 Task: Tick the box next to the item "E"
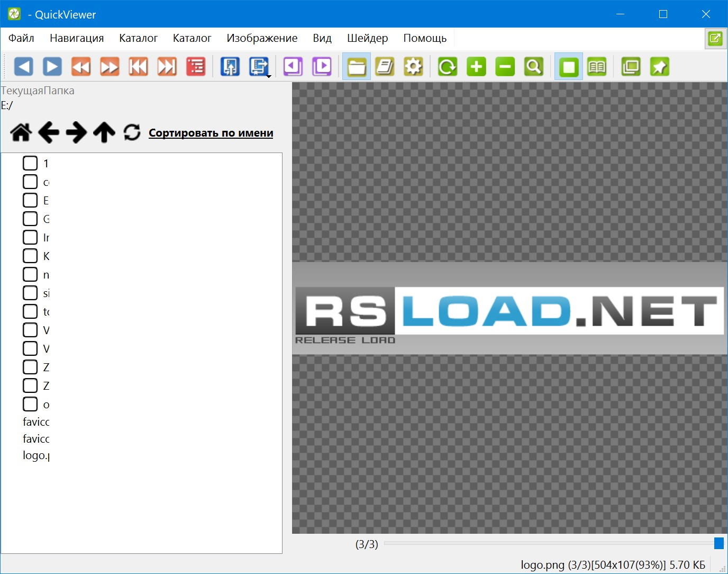[30, 200]
